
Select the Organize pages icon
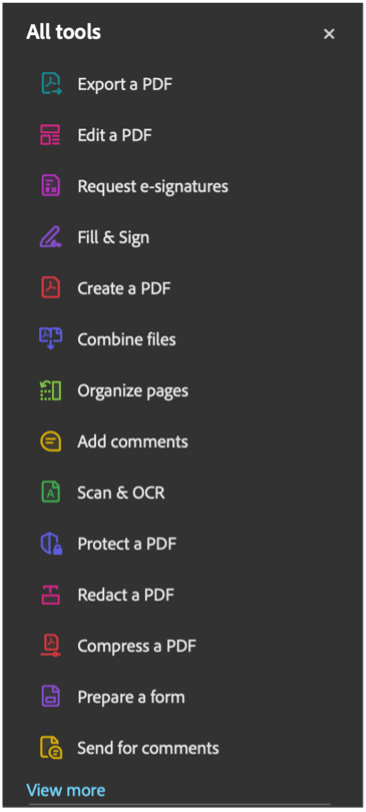pos(51,390)
